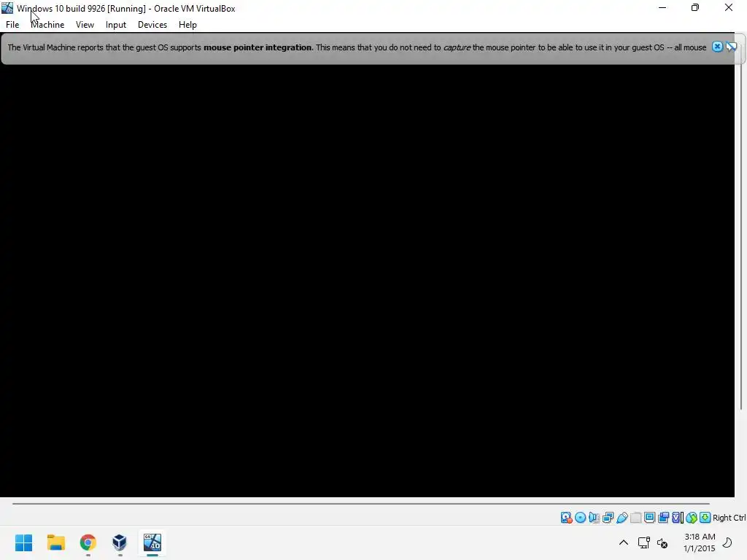Click the hard disk activity indicator
The height and width of the screenshot is (560, 747).
tap(566, 518)
